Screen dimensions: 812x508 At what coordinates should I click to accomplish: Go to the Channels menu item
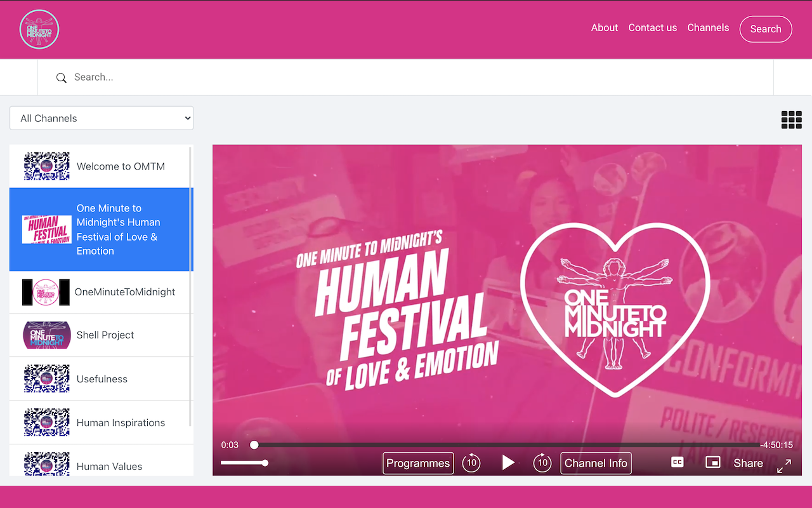coord(708,28)
